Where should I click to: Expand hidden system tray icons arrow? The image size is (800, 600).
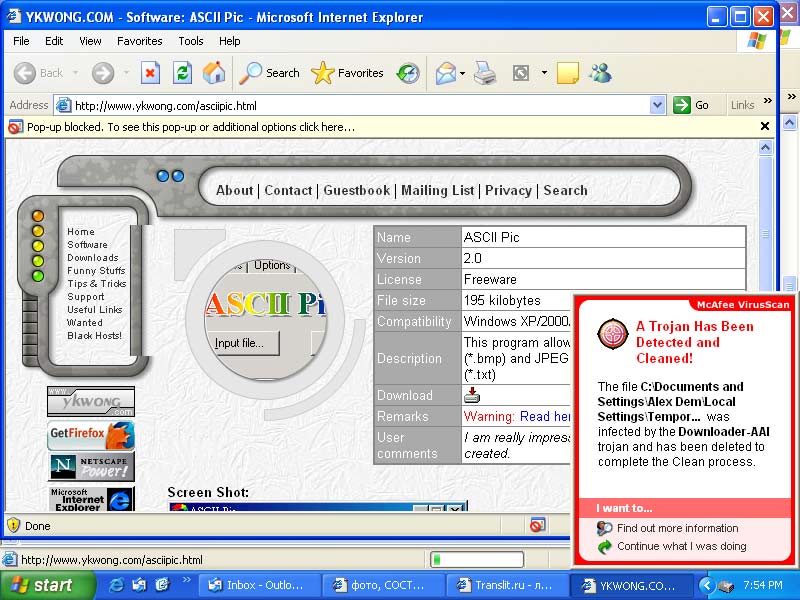coord(706,585)
